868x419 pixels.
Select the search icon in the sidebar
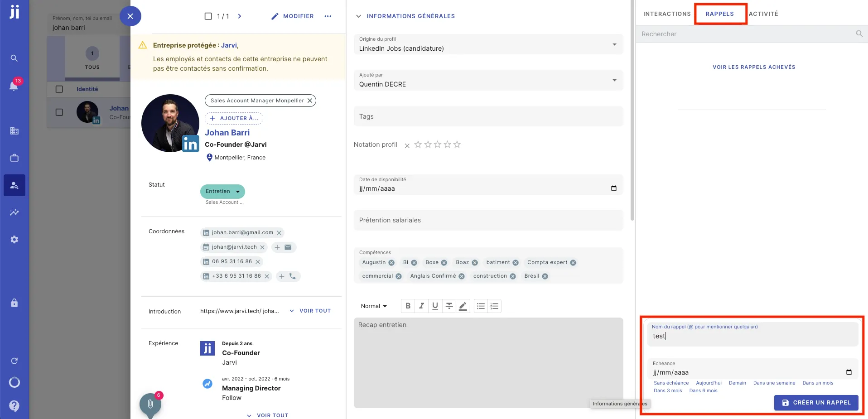[14, 58]
